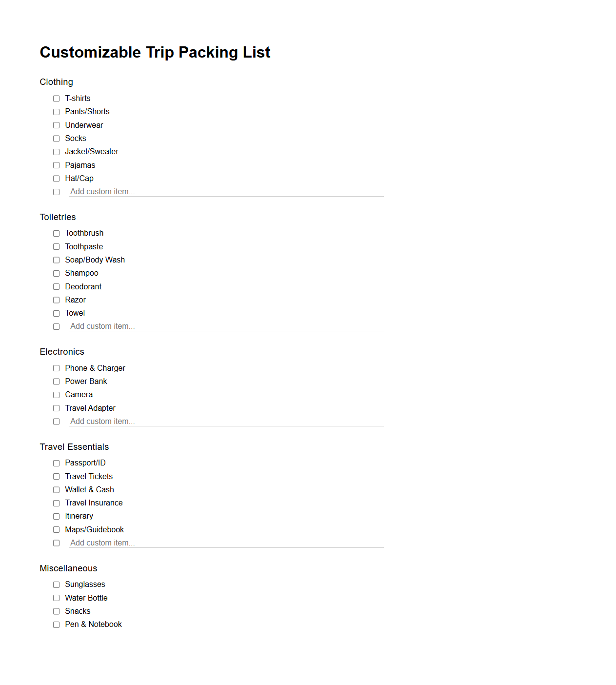
Task: Check the Power Bank checkbox
Action: 56,381
